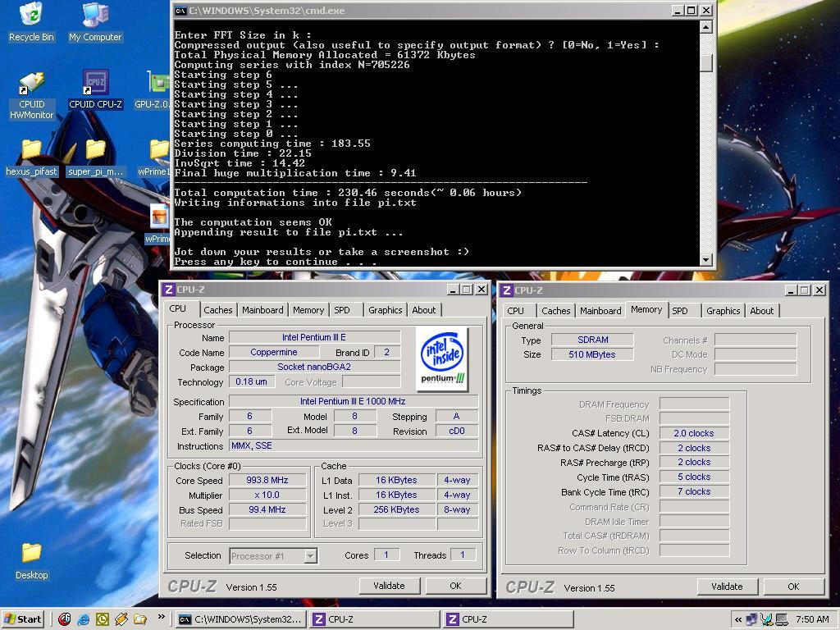Click OK in right CPU-Z window
The width and height of the screenshot is (840, 630).
tap(793, 587)
